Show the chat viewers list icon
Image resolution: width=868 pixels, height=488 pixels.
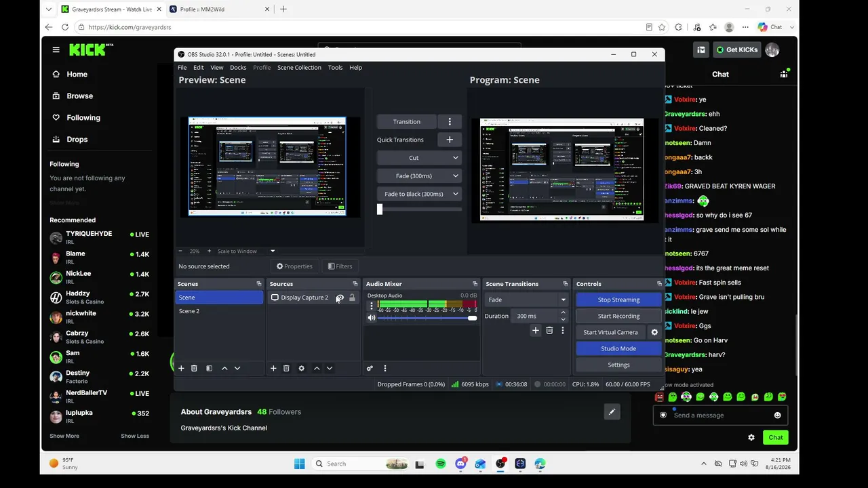pyautogui.click(x=785, y=74)
